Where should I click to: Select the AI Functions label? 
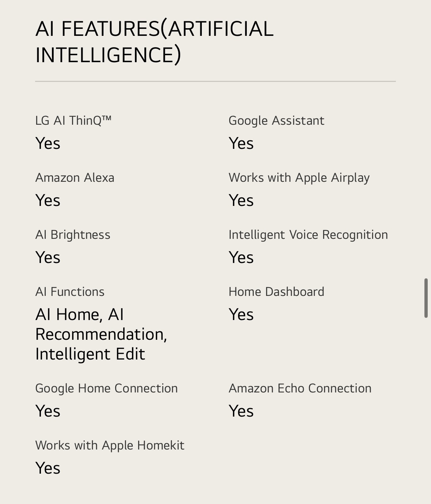(x=70, y=292)
